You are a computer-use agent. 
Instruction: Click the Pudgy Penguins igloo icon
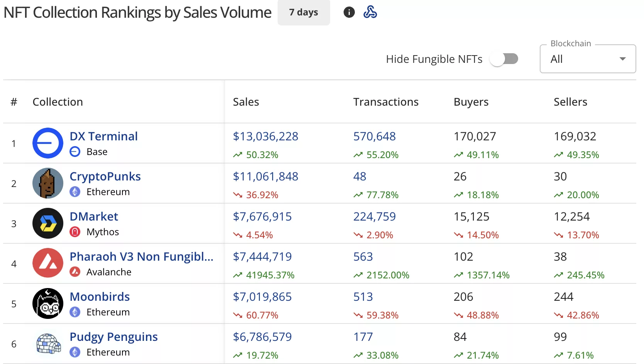pyautogui.click(x=48, y=344)
